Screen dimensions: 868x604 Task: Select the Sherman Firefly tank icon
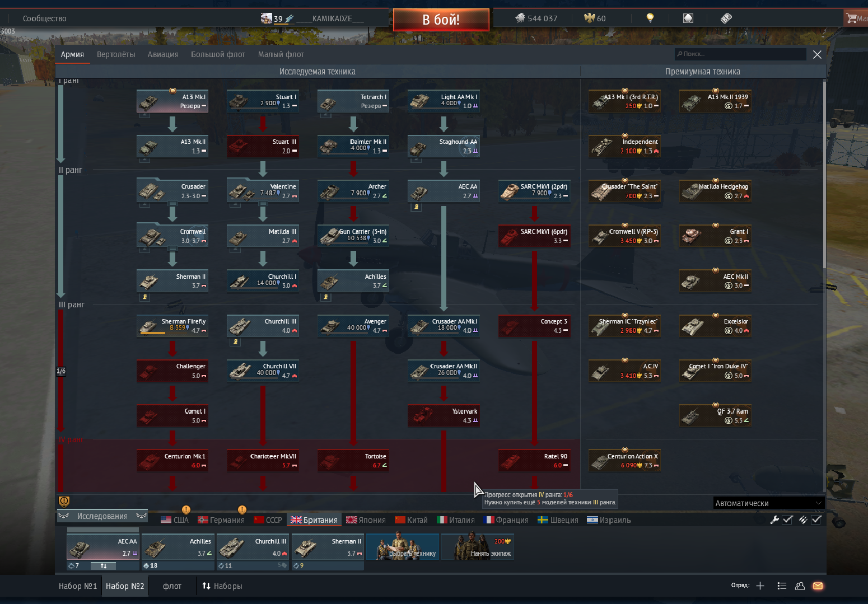click(148, 326)
